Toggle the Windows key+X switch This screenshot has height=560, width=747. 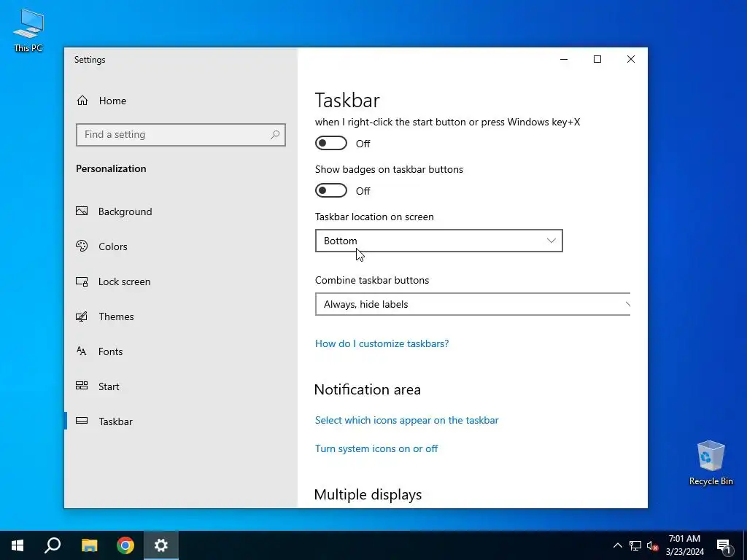[x=331, y=143]
